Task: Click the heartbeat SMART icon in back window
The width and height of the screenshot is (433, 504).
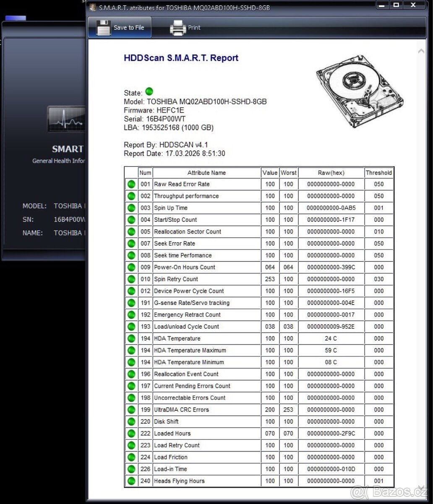Action: coord(66,119)
